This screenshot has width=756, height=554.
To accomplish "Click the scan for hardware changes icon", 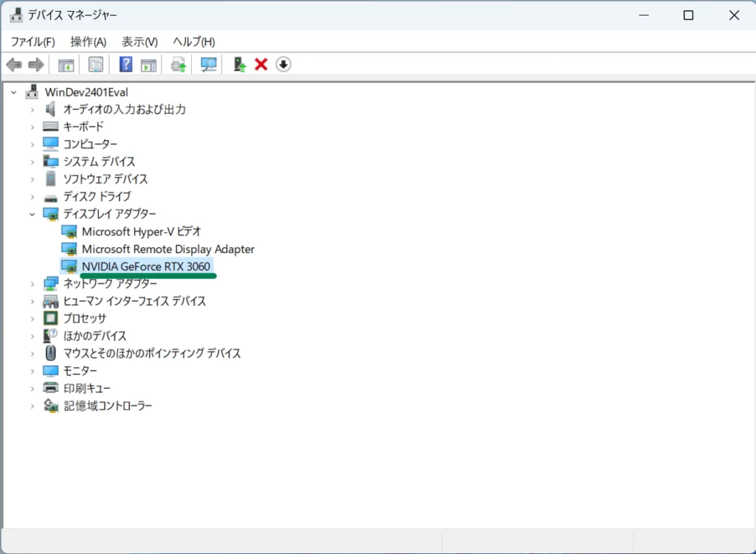I will click(209, 65).
